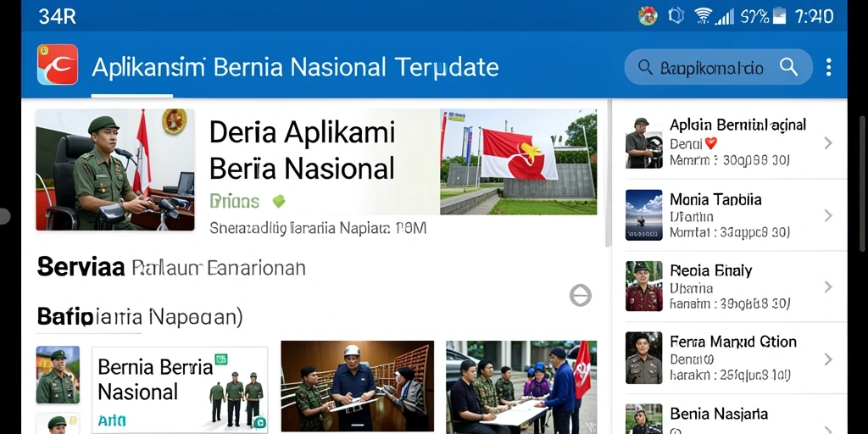Open thumbnail beside 'Aplaia Bernitial' item
The width and height of the screenshot is (868, 434).
point(644,142)
